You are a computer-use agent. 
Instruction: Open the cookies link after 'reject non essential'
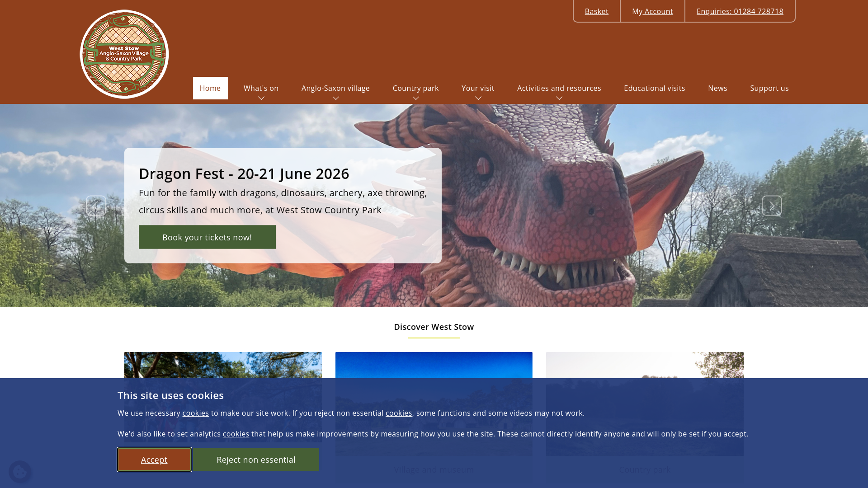click(399, 413)
